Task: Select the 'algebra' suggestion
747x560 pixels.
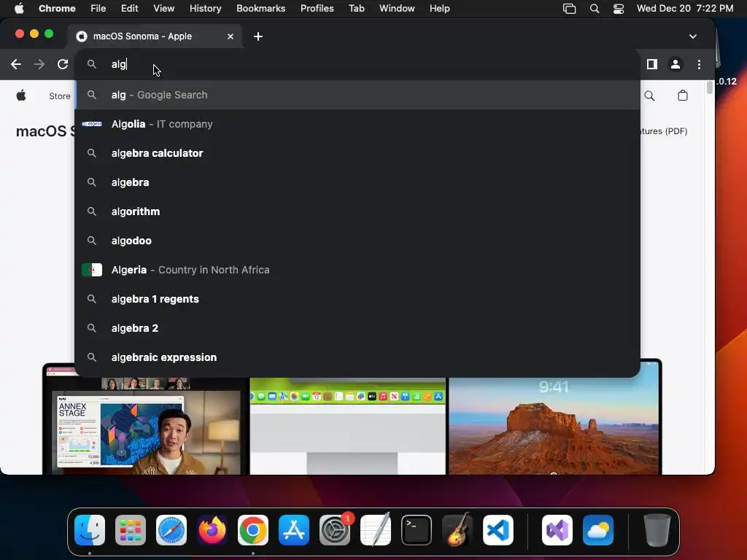Action: click(x=357, y=182)
